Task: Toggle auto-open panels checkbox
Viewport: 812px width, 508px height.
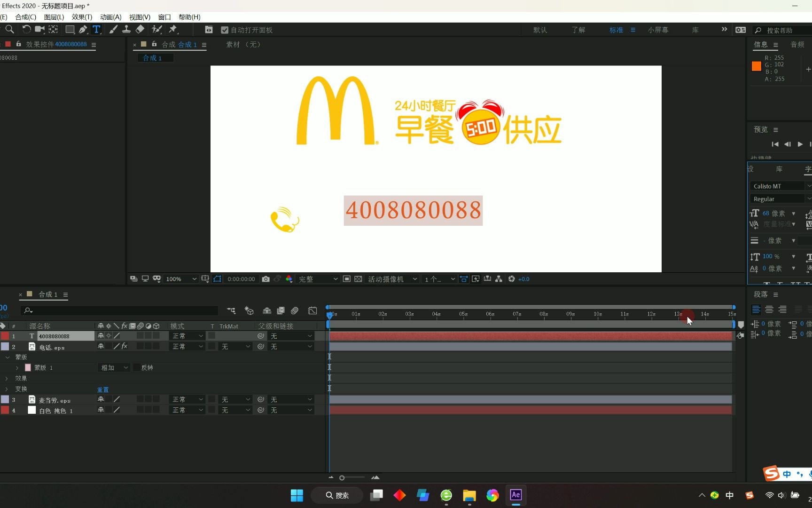Action: coord(225,30)
